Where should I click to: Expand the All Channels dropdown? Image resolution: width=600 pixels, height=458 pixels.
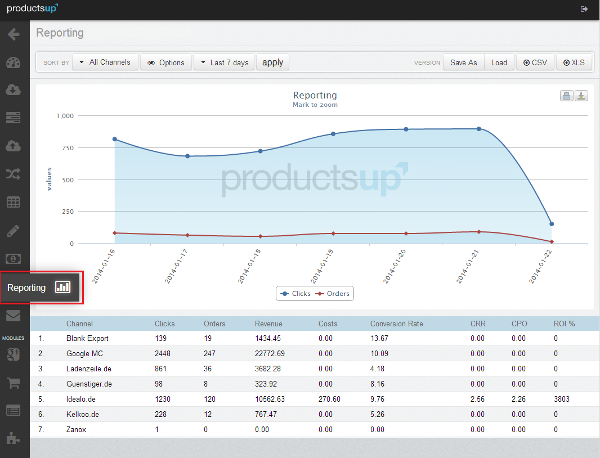pyautogui.click(x=105, y=62)
